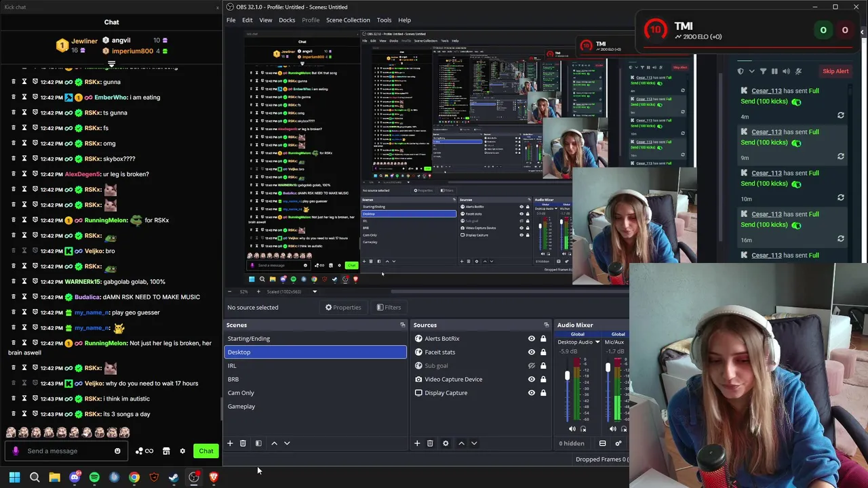Add a new source with the plus icon

(x=417, y=443)
